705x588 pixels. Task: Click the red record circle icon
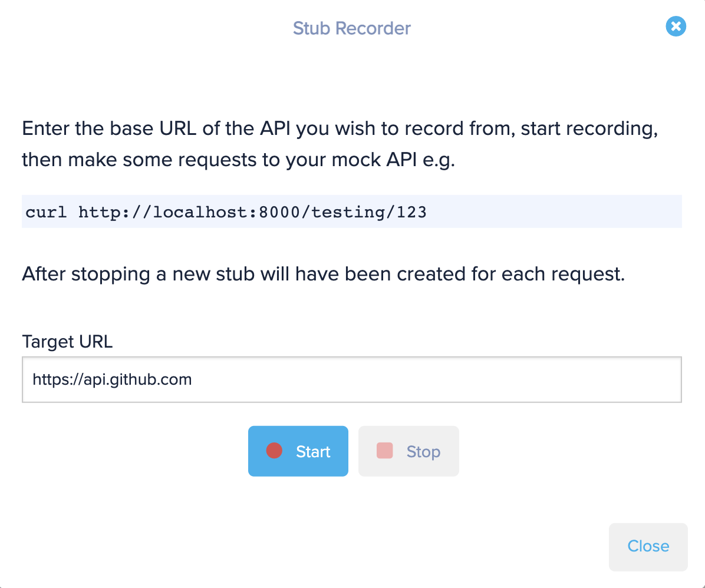(x=274, y=451)
